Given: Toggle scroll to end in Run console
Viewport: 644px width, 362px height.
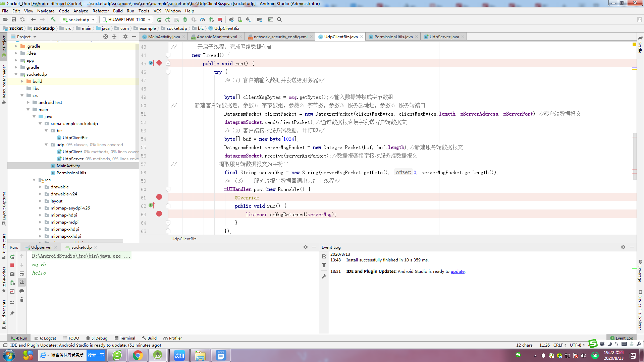Looking at the screenshot, I should point(22,282).
